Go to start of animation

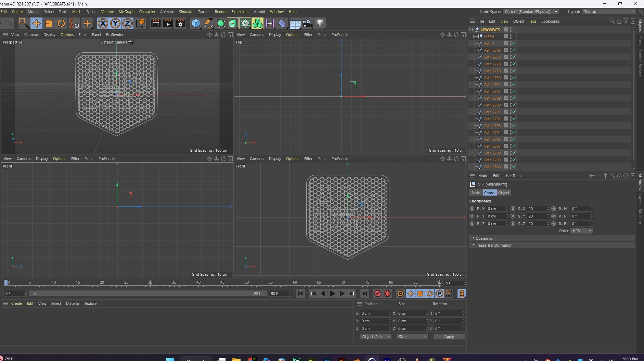[300, 294]
